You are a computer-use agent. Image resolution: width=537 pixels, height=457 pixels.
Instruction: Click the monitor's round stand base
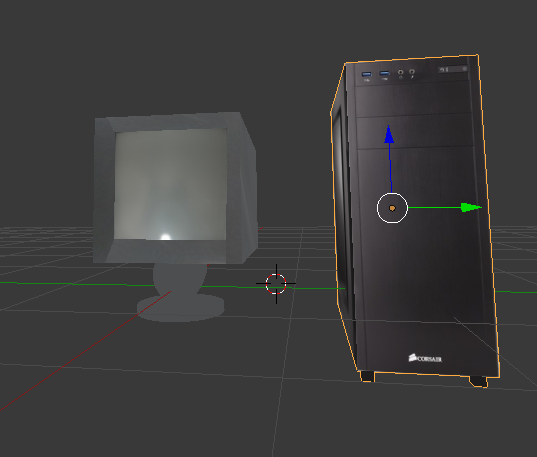point(180,308)
